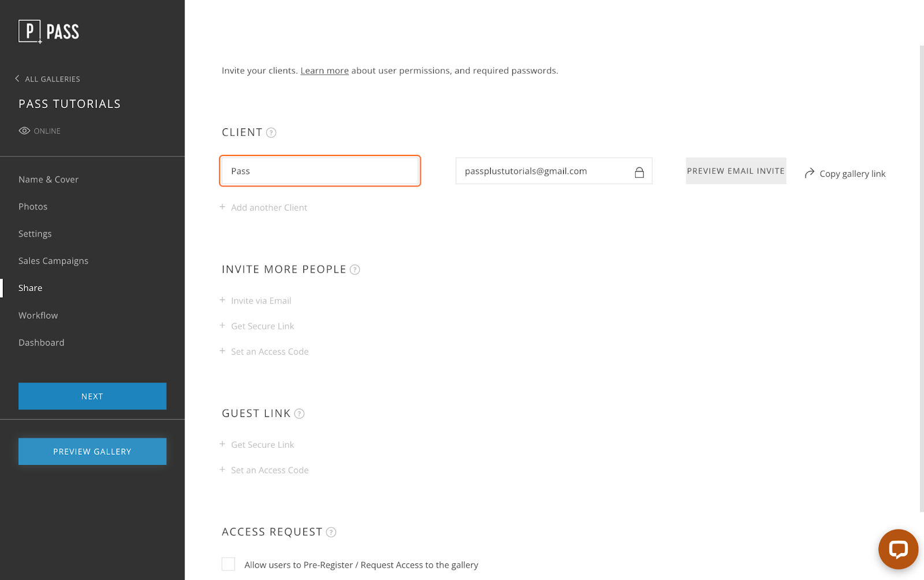Click Preview Gallery button
Viewport: 924px width, 580px height.
pos(92,452)
